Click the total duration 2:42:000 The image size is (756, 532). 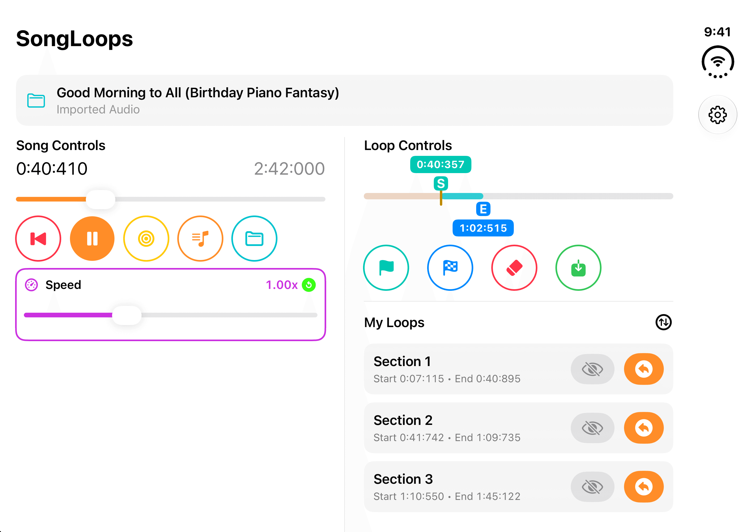tap(289, 169)
